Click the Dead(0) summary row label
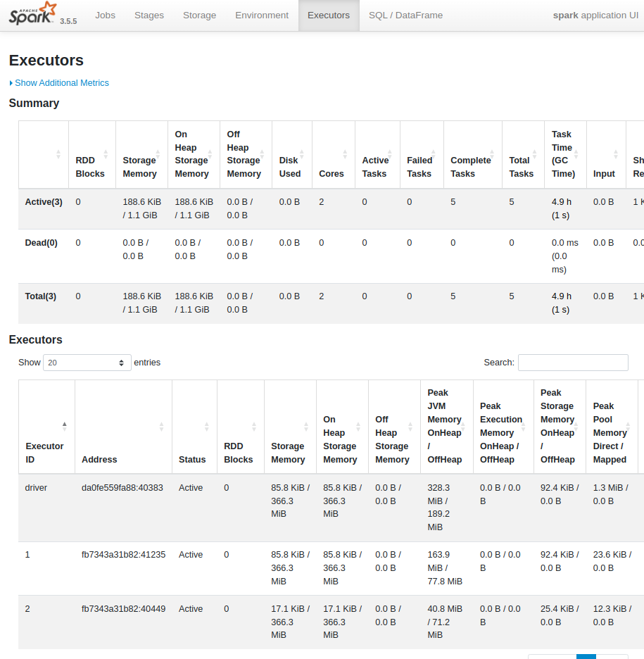The height and width of the screenshot is (659, 644). pyautogui.click(x=41, y=242)
